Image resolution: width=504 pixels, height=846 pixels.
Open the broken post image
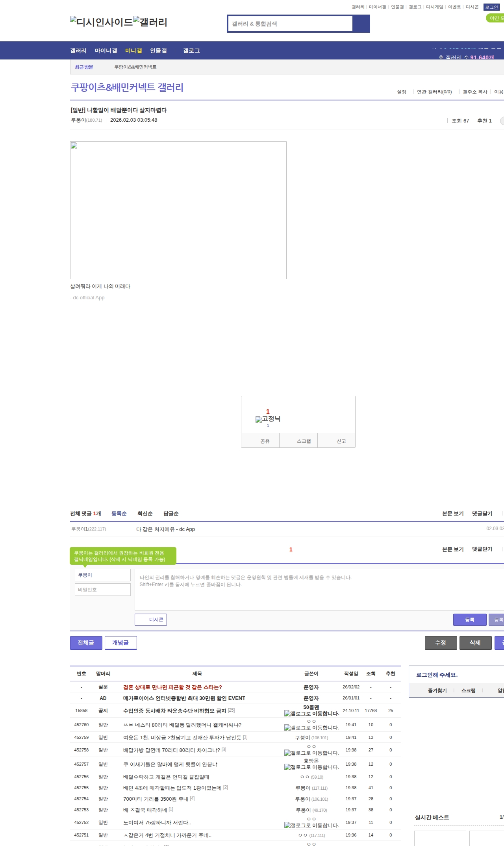tap(178, 210)
